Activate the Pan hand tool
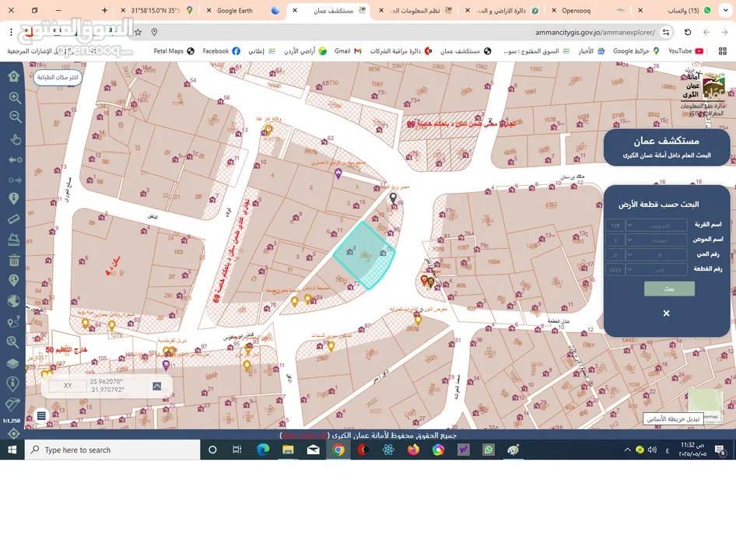 [15, 139]
